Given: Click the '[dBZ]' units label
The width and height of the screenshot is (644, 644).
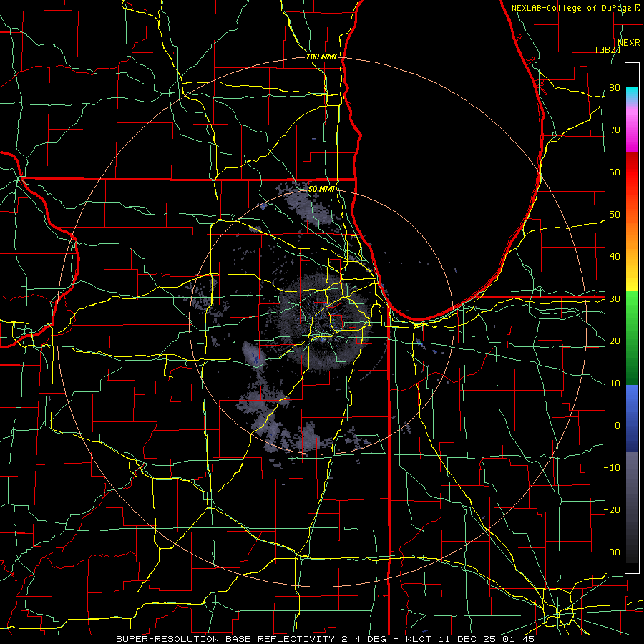Looking at the screenshot, I should [608, 49].
